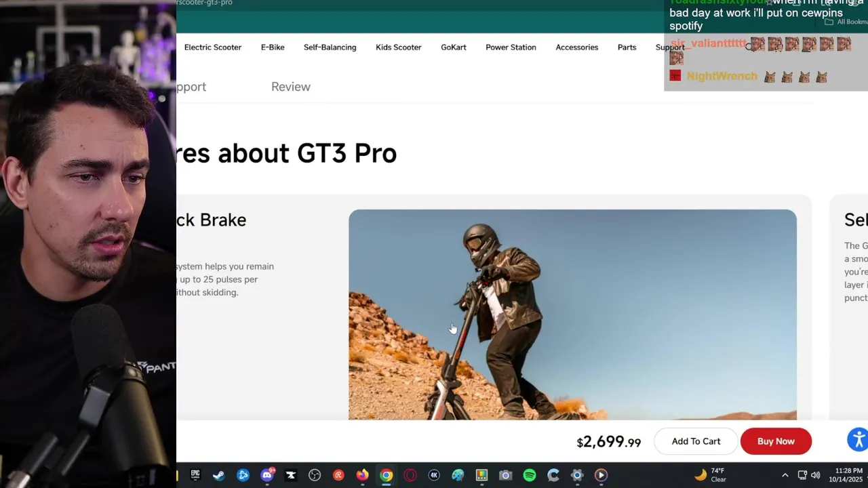This screenshot has width=868, height=488.
Task: Open volume control in system tray
Action: point(815,475)
